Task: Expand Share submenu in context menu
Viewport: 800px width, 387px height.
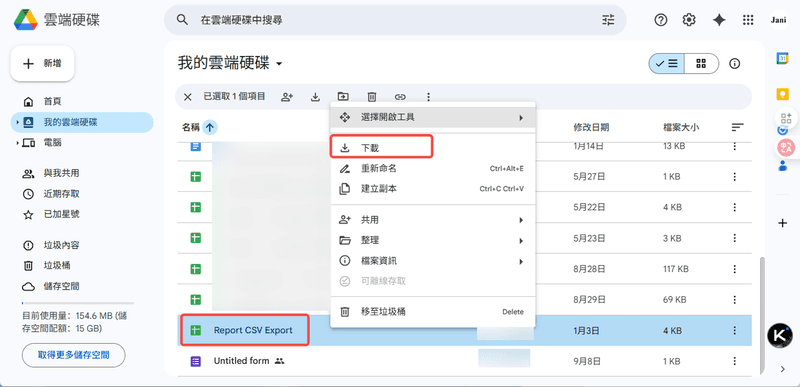Action: click(x=433, y=220)
